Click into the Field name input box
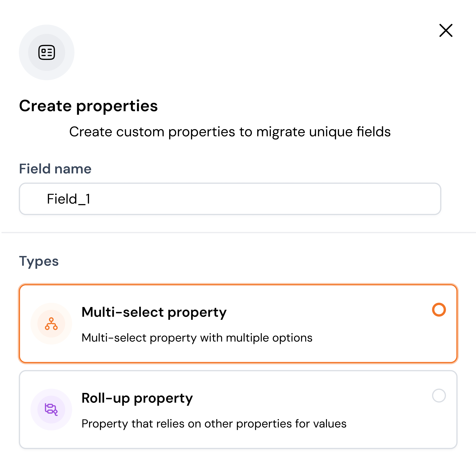Viewport: 476px width, 464px height. [230, 199]
